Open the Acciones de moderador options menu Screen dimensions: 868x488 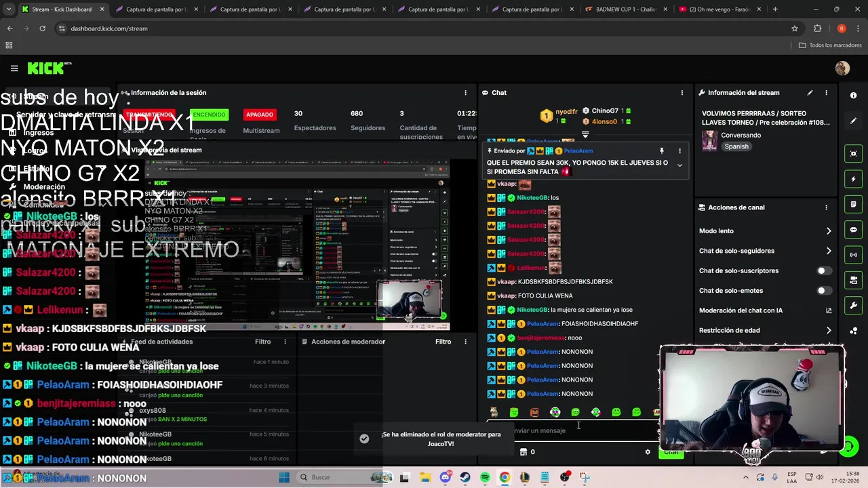click(x=465, y=342)
